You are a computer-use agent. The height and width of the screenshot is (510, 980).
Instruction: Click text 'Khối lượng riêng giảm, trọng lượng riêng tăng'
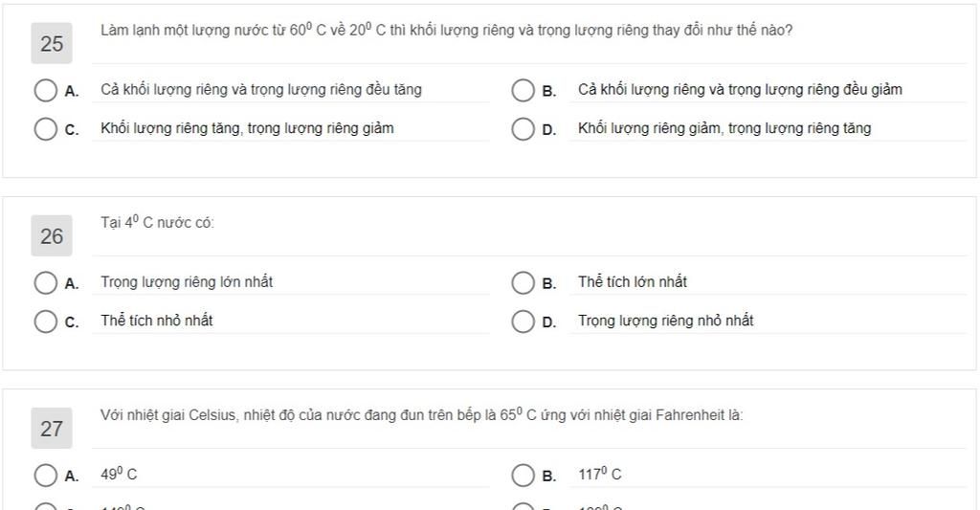pyautogui.click(x=724, y=129)
